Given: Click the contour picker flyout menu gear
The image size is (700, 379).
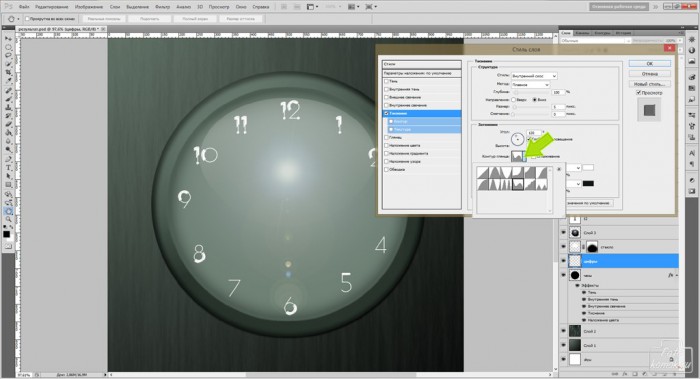Looking at the screenshot, I should click(558, 169).
